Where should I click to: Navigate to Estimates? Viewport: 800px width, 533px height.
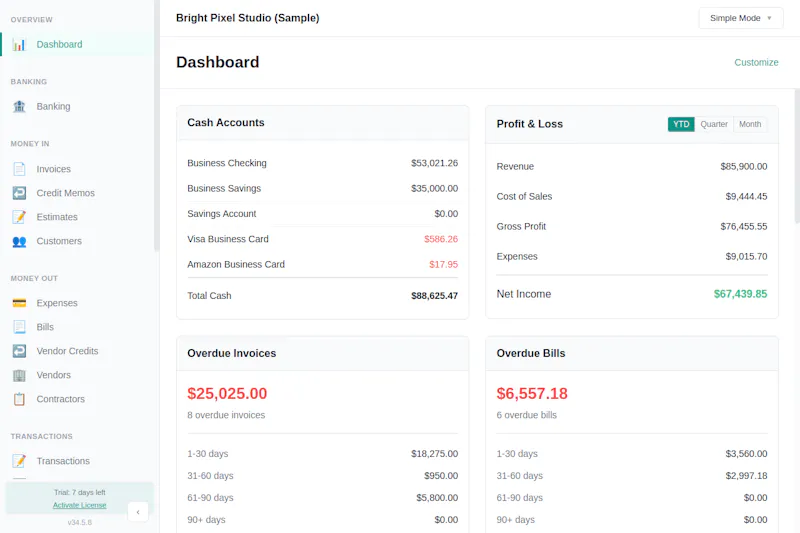pos(77,217)
